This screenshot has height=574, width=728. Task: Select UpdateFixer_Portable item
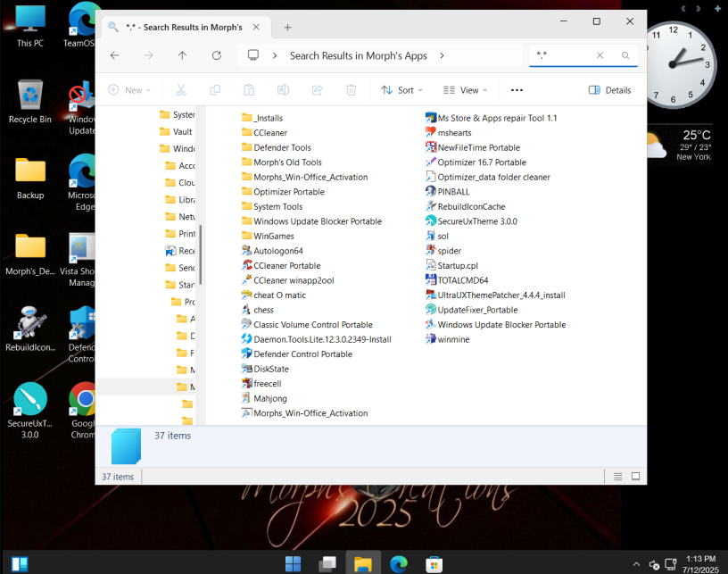click(x=472, y=310)
